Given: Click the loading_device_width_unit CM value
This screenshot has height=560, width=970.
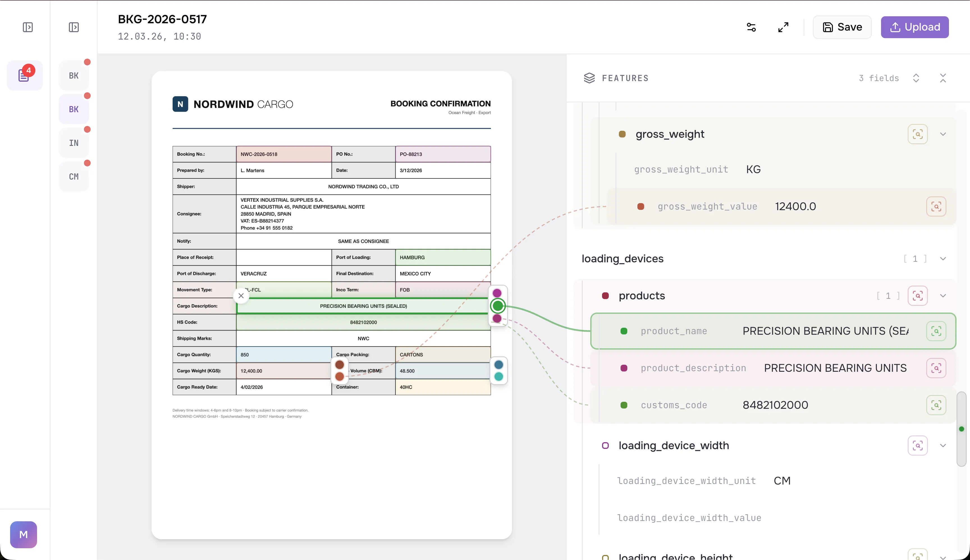Looking at the screenshot, I should pyautogui.click(x=782, y=481).
